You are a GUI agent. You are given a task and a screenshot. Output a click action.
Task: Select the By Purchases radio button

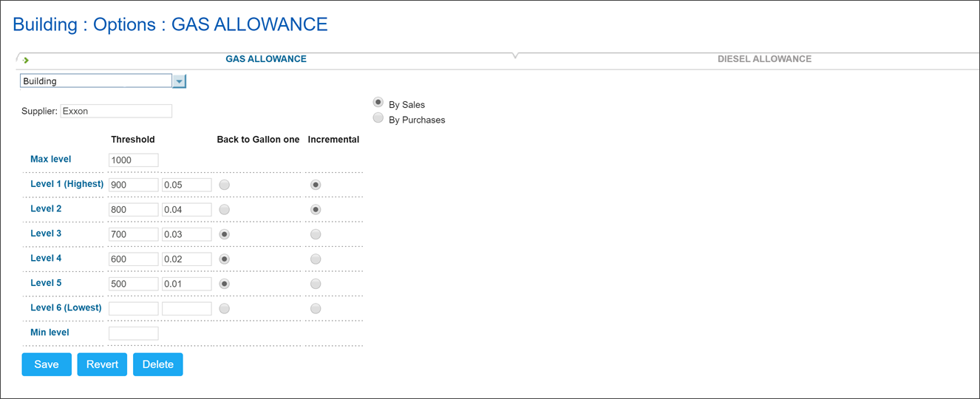coord(378,117)
